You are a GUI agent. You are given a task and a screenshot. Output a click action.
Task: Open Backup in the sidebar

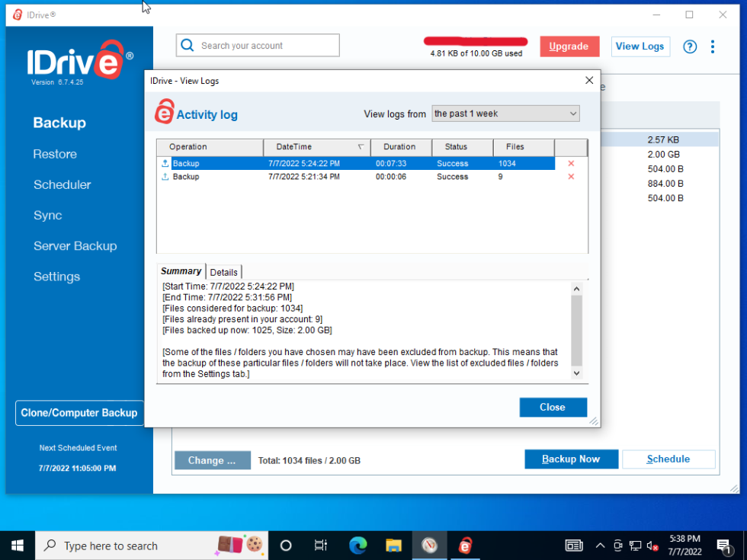coord(59,123)
